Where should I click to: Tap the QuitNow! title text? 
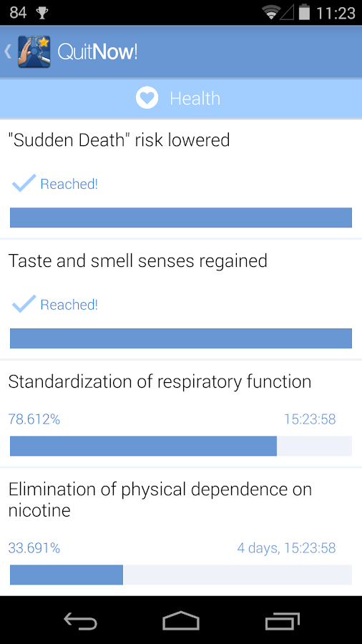point(97,52)
